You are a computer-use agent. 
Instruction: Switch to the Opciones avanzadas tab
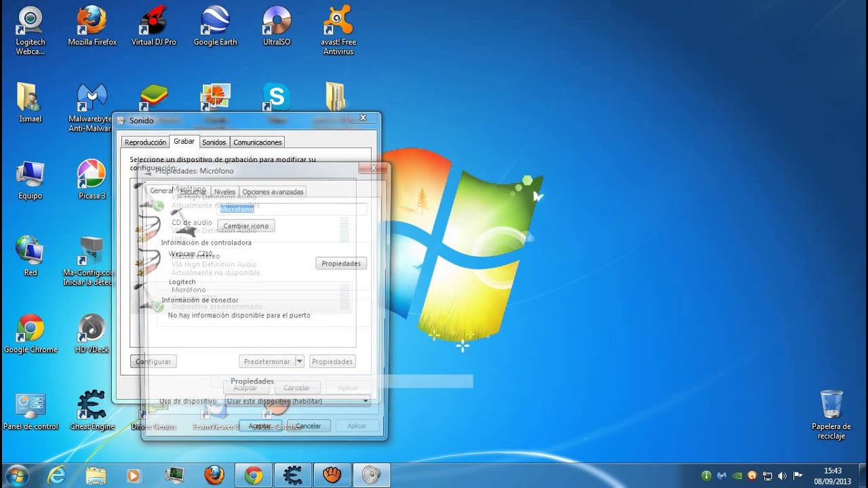273,192
